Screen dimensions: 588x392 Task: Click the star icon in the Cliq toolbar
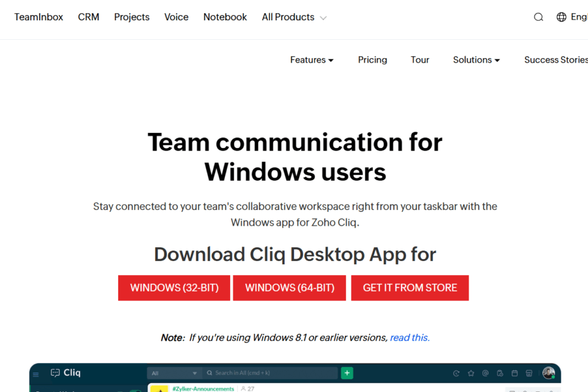(471, 373)
